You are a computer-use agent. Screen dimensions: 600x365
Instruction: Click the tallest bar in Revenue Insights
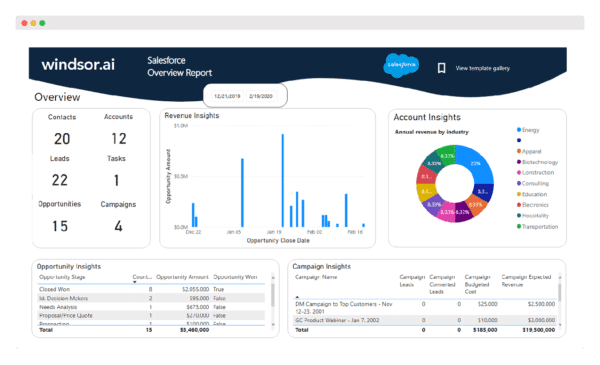click(x=283, y=180)
